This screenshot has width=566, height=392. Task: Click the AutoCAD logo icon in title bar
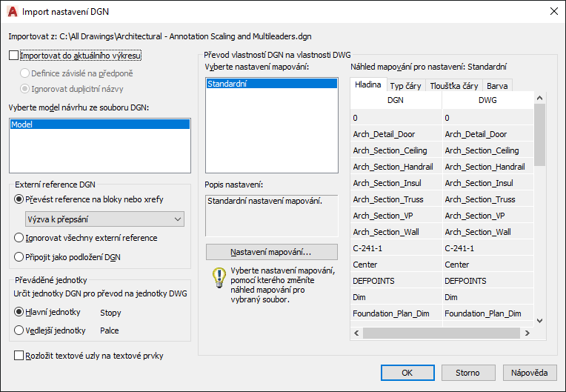[x=13, y=12]
